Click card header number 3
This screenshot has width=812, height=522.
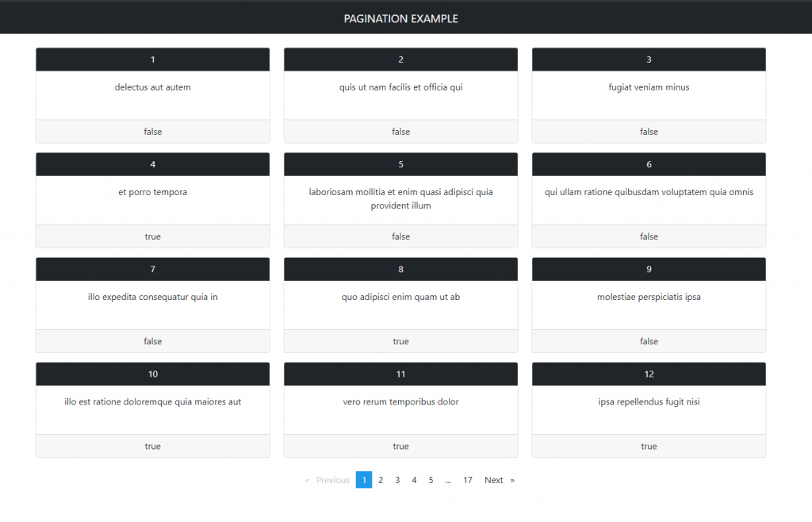649,59
